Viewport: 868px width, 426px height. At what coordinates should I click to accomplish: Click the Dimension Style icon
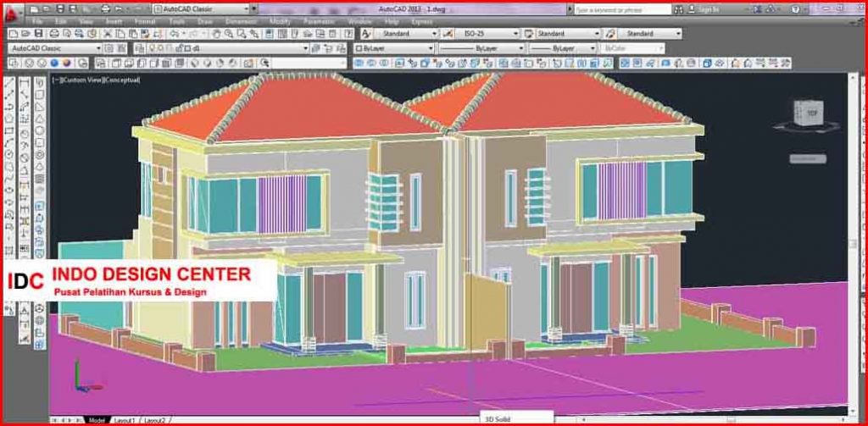[448, 34]
